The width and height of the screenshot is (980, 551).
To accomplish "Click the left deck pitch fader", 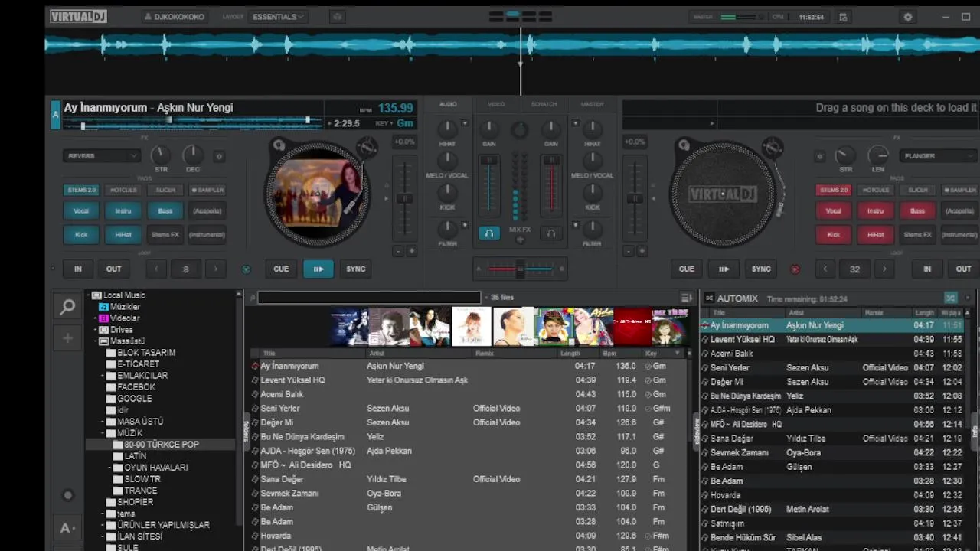I will coord(403,198).
